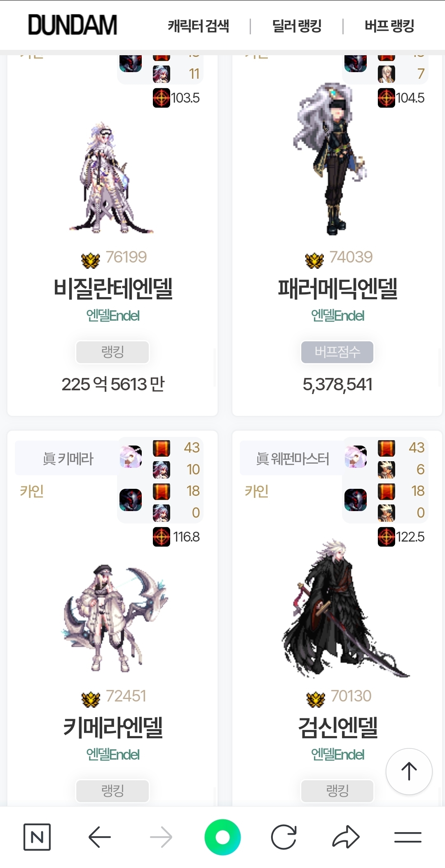Select the 패러메딕엔델 character sprite image

point(330,159)
